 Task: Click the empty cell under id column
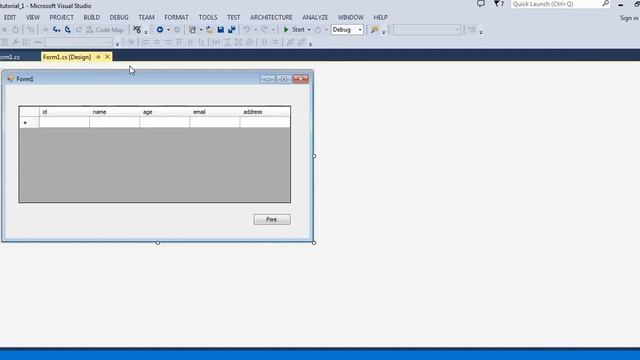tap(64, 122)
